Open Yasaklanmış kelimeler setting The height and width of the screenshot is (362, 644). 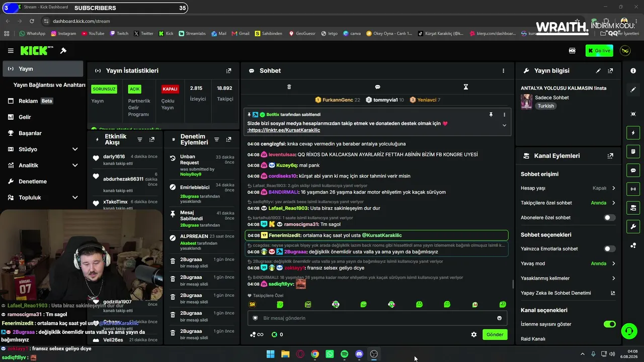pyautogui.click(x=568, y=278)
